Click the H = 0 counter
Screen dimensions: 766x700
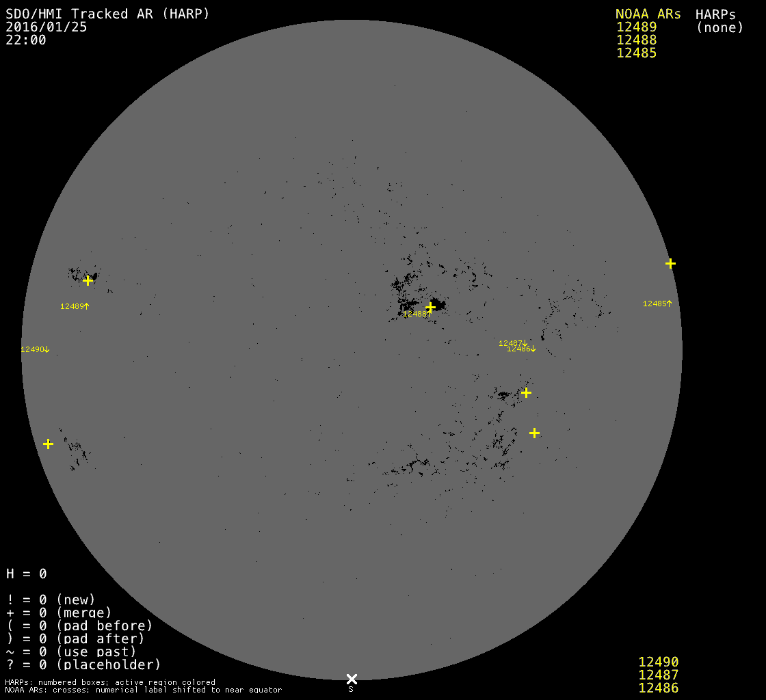[x=27, y=574]
